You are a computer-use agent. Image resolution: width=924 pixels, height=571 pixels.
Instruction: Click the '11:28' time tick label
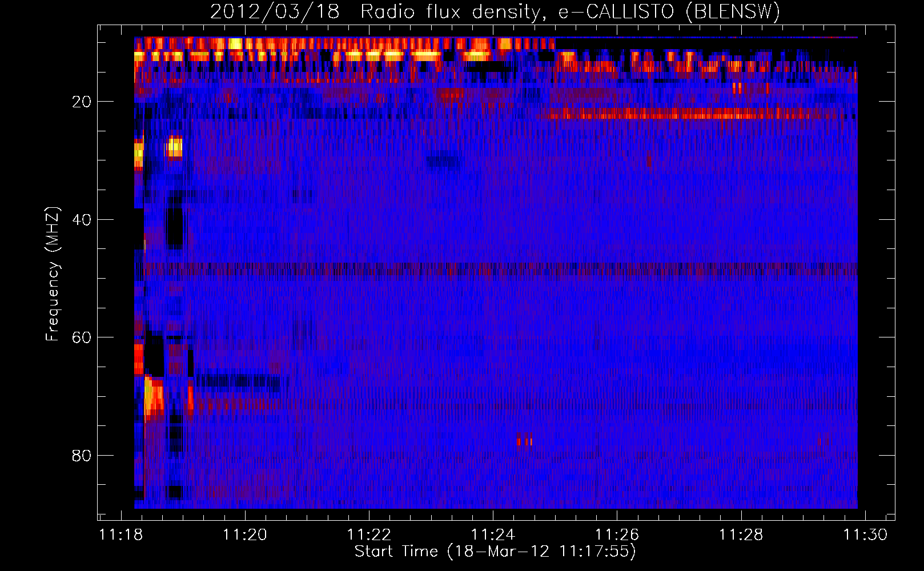click(x=741, y=534)
